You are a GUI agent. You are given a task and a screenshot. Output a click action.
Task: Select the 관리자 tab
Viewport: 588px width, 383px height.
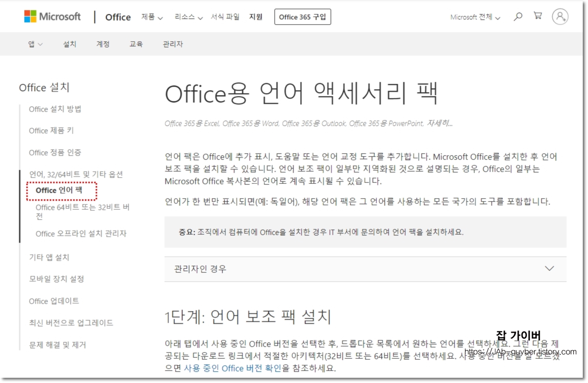click(x=173, y=44)
